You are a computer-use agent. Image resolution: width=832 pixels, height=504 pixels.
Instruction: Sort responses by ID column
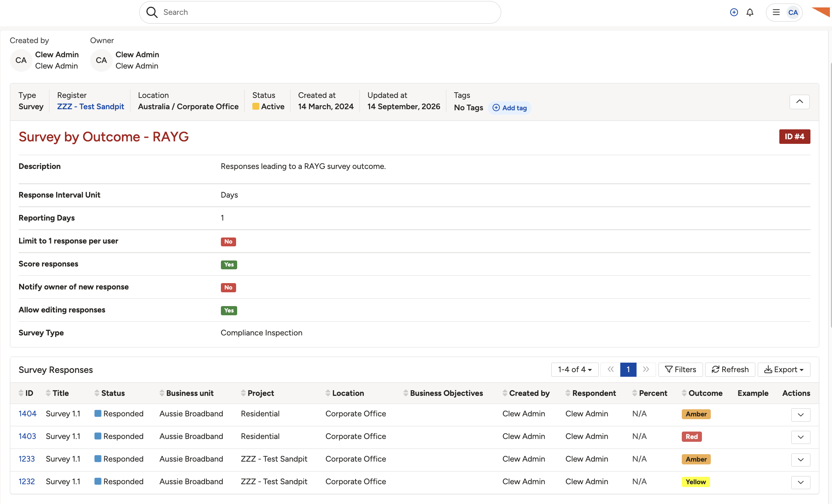point(26,393)
